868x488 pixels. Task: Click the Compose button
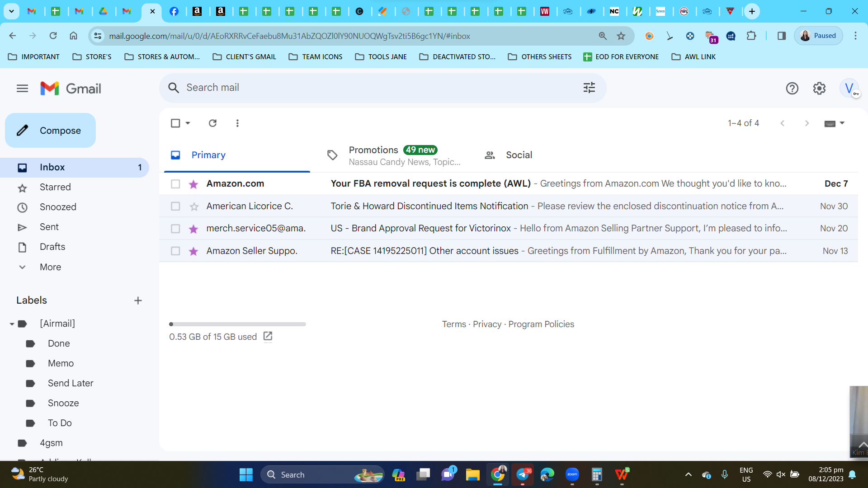point(50,131)
